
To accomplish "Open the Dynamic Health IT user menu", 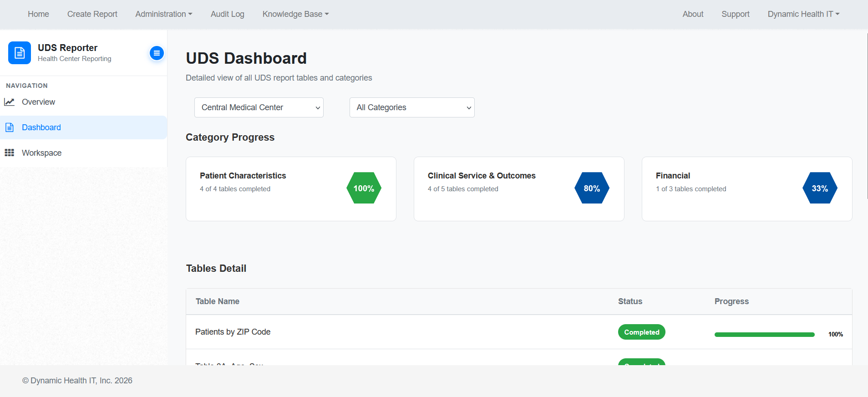I will click(803, 14).
